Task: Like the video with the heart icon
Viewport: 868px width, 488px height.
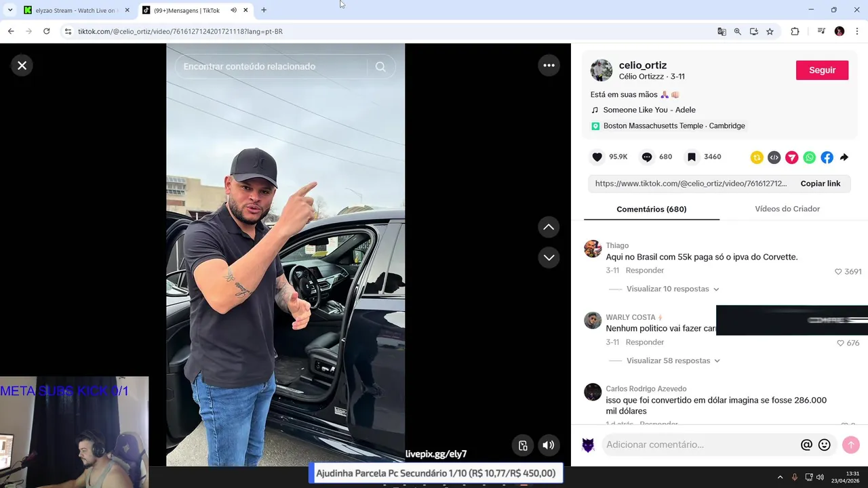Action: tap(597, 157)
